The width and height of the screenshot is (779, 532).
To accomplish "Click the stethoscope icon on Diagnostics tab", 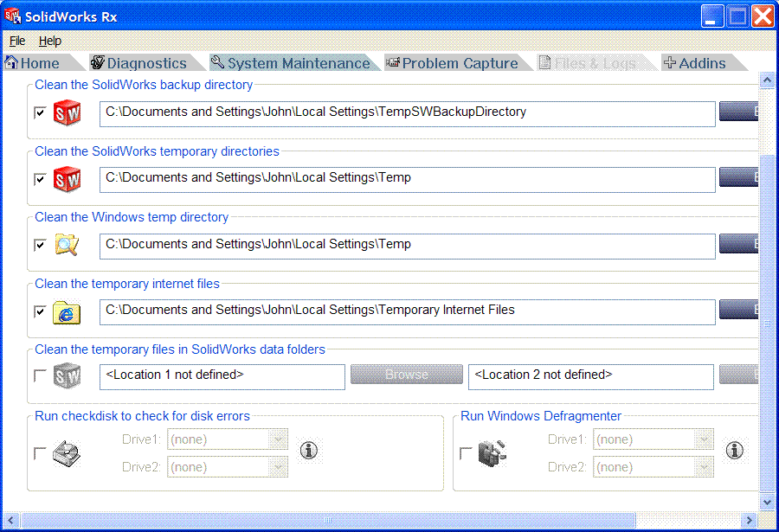I will coord(98,62).
